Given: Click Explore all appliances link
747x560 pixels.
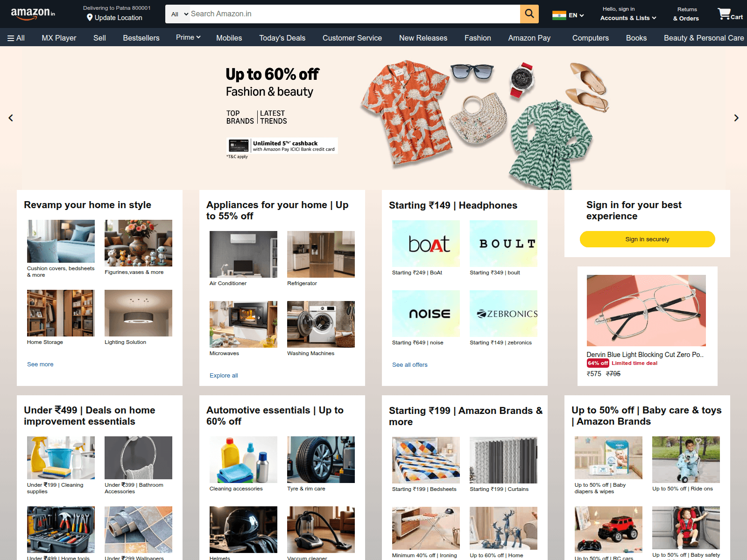Looking at the screenshot, I should tap(224, 376).
